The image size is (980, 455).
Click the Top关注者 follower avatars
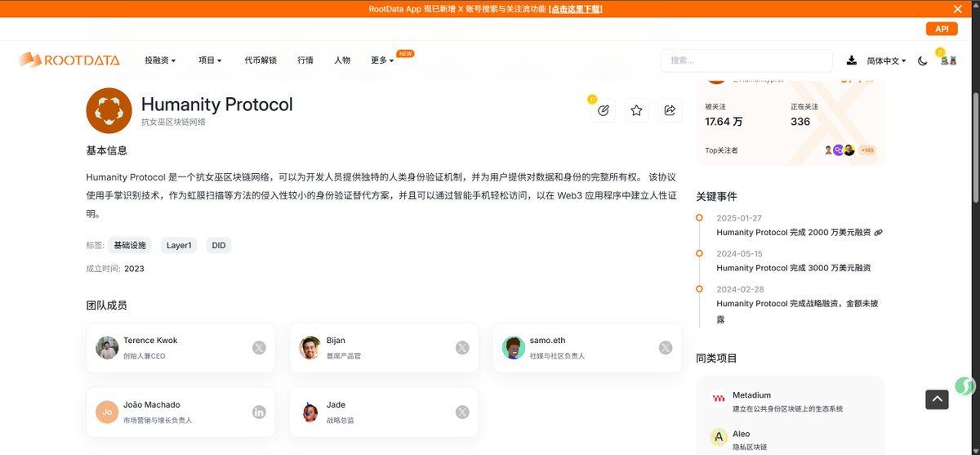point(839,150)
